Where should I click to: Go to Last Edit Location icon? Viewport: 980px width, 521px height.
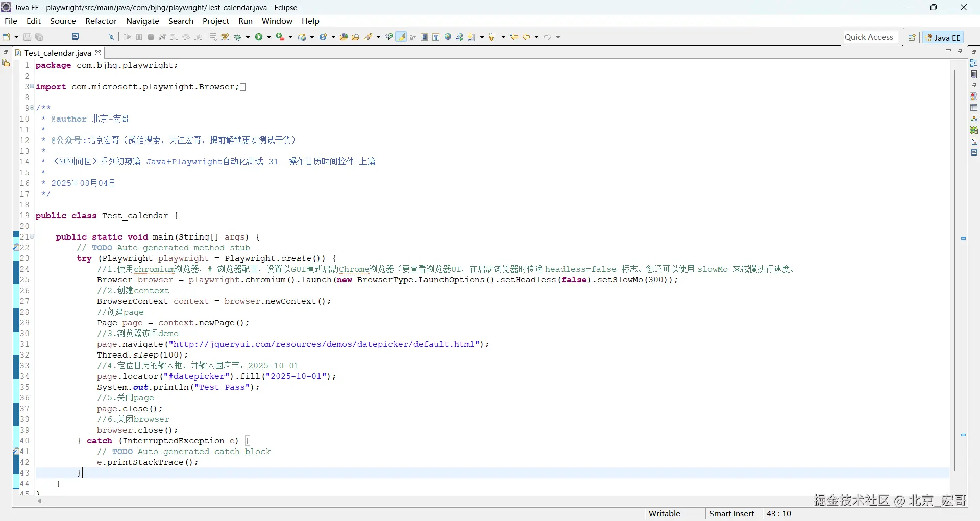click(x=514, y=37)
